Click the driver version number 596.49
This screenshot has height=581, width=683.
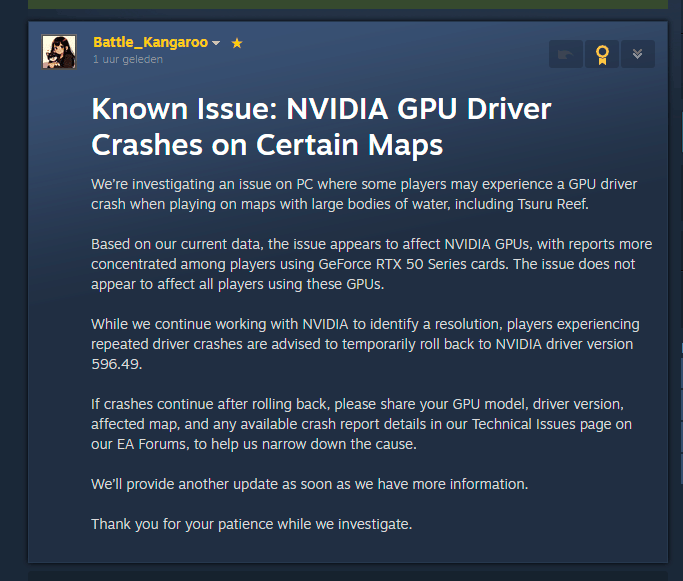(116, 364)
